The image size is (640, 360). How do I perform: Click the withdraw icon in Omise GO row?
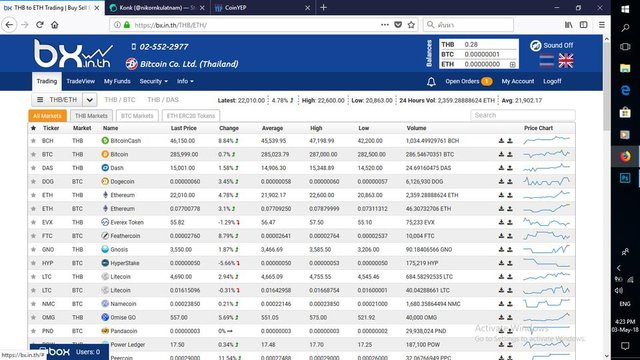510,318
